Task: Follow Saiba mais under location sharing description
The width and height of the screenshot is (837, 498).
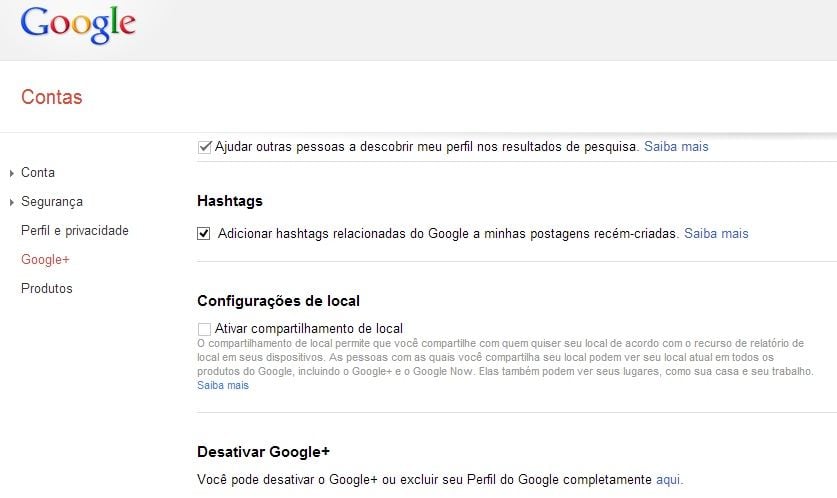Action: tap(223, 385)
